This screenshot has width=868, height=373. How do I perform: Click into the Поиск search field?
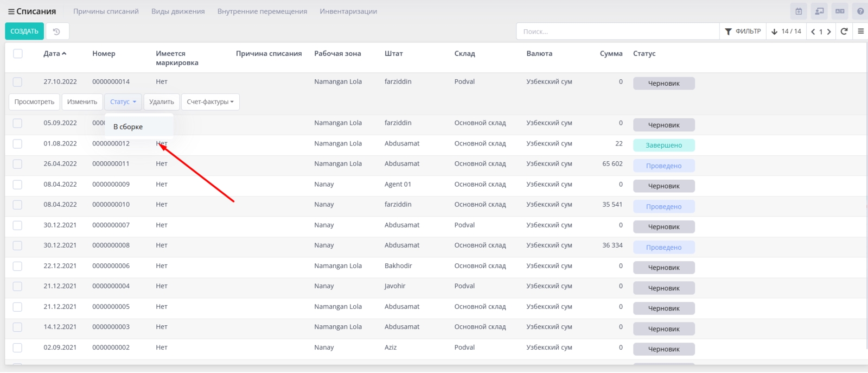(x=617, y=31)
